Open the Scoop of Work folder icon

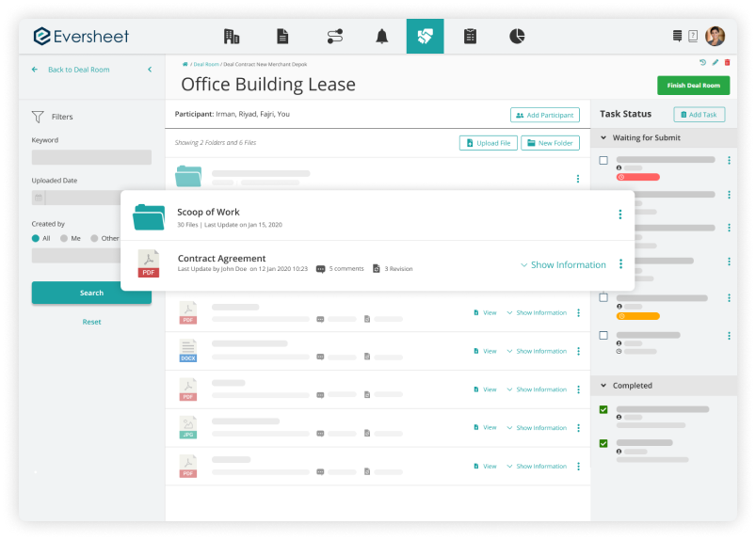coord(149,216)
